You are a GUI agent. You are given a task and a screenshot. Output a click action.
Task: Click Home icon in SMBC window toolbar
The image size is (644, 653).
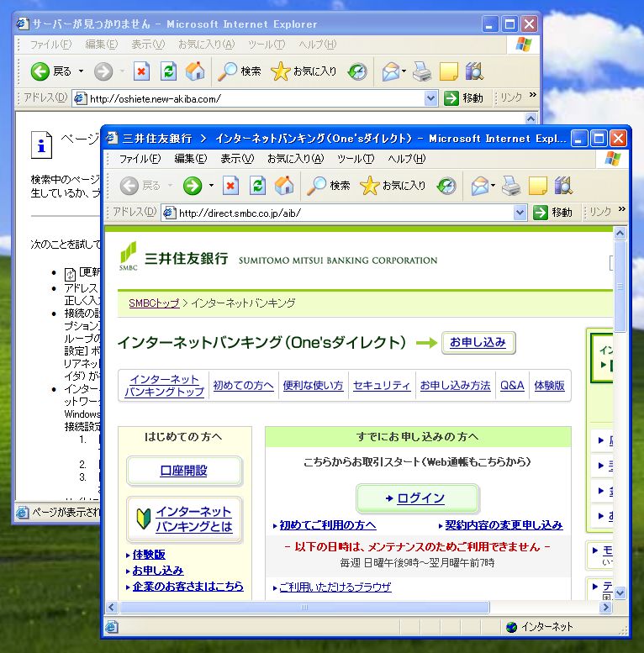(x=284, y=186)
